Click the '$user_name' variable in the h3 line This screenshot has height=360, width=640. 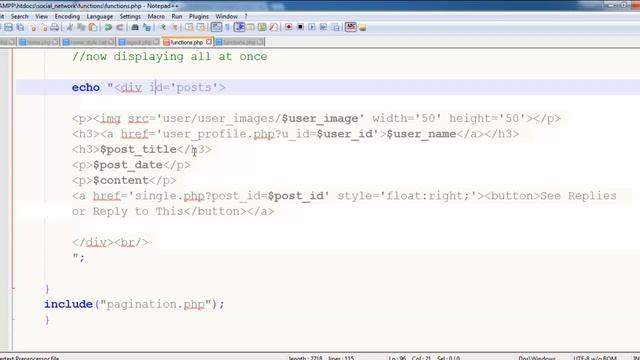pos(421,134)
